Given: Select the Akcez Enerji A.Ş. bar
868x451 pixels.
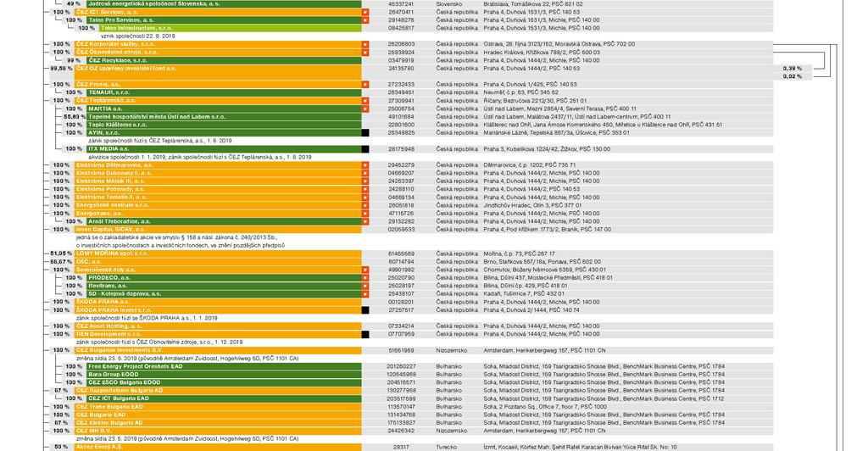Looking at the screenshot, I should pyautogui.click(x=218, y=447).
